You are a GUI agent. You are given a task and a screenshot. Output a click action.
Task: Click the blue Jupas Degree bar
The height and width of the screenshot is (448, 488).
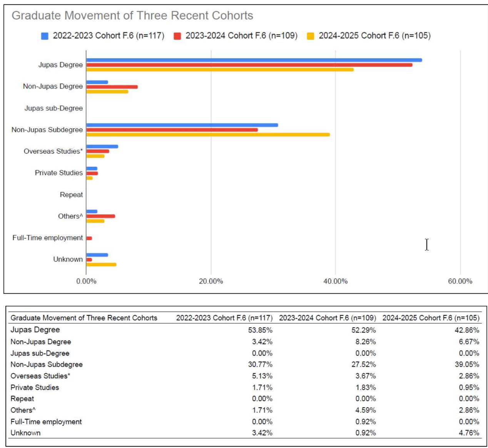[x=254, y=60]
